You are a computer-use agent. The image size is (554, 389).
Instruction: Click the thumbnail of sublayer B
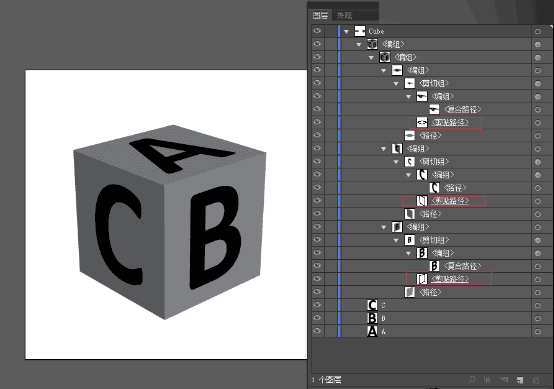372,318
